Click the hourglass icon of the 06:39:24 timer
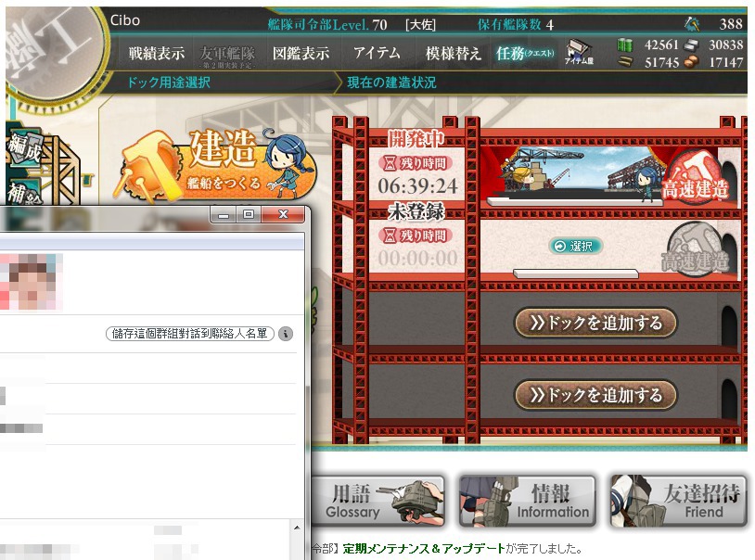This screenshot has width=755, height=560. coord(389,164)
